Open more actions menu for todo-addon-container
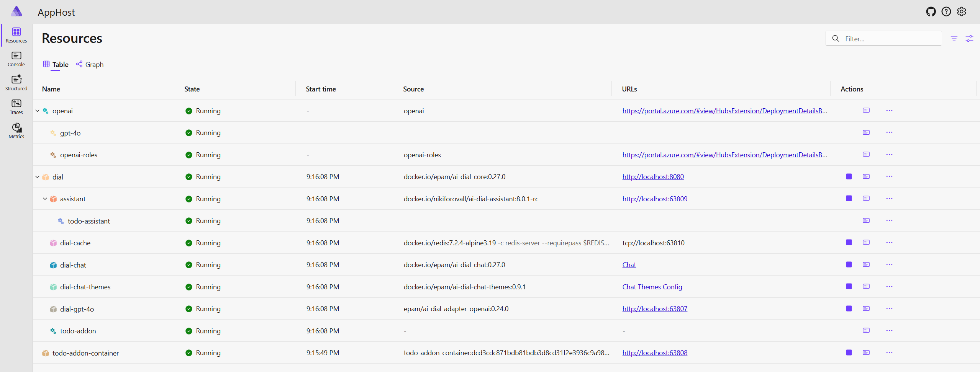 [889, 352]
